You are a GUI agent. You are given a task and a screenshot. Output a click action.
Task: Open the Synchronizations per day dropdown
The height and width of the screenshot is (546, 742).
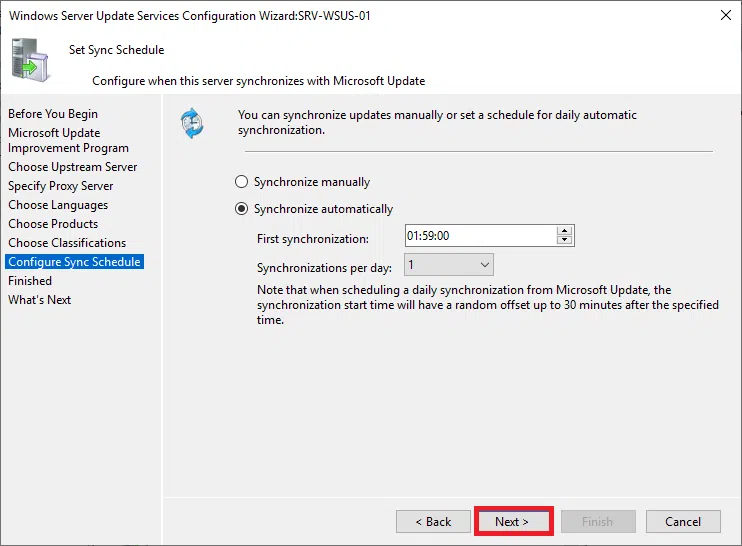(450, 265)
